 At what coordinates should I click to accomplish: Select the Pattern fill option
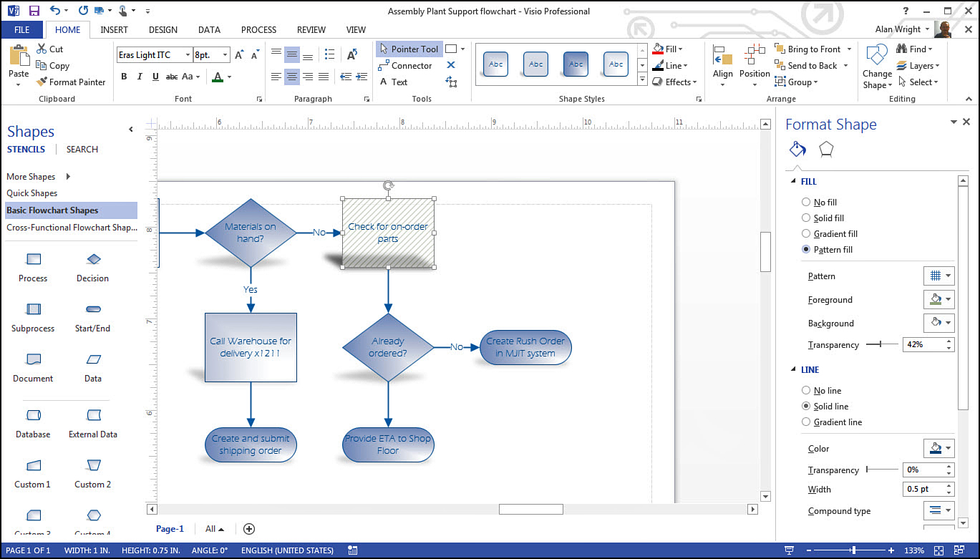point(806,250)
